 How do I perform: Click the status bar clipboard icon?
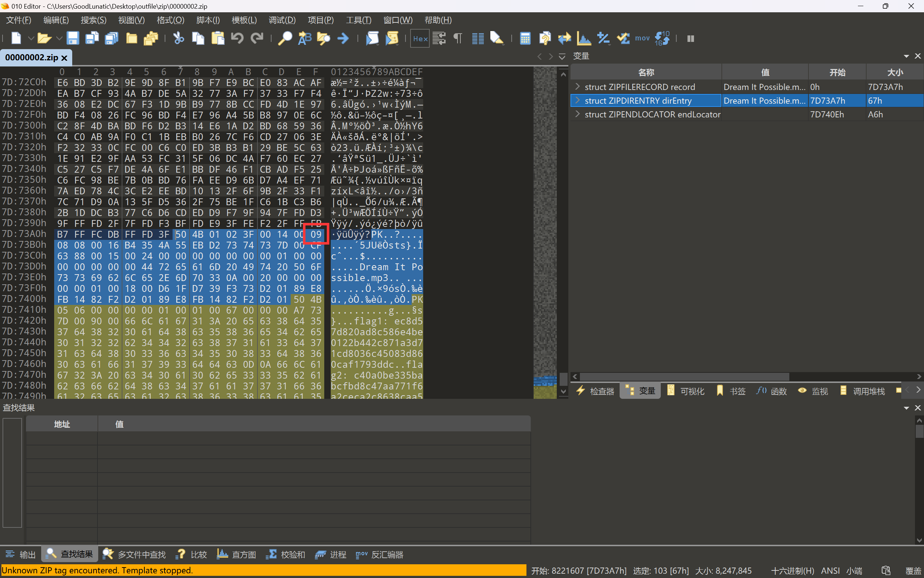point(886,570)
